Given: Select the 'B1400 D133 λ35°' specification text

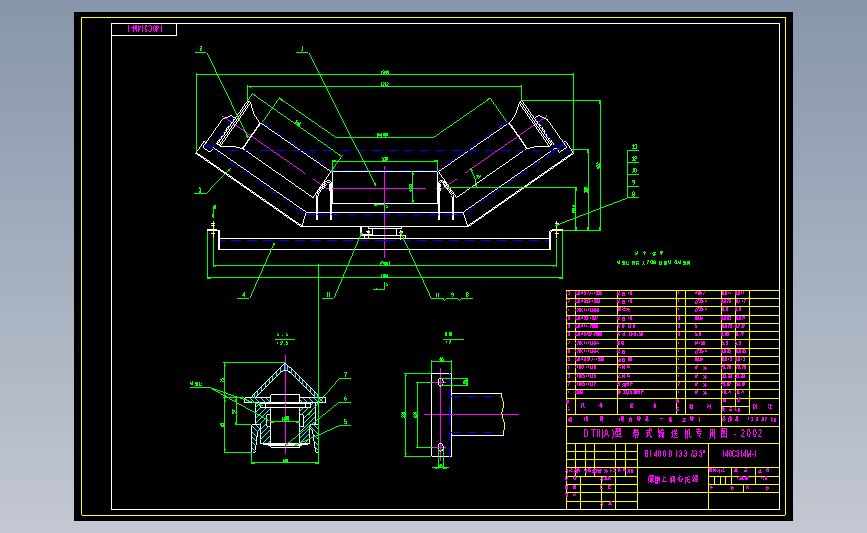Looking at the screenshot, I should coord(675,454).
